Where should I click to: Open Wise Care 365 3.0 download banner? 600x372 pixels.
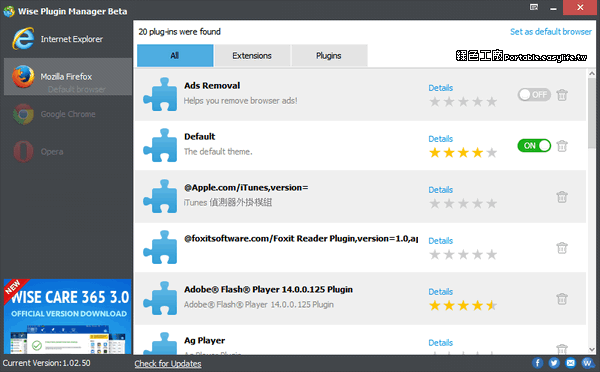[68, 316]
